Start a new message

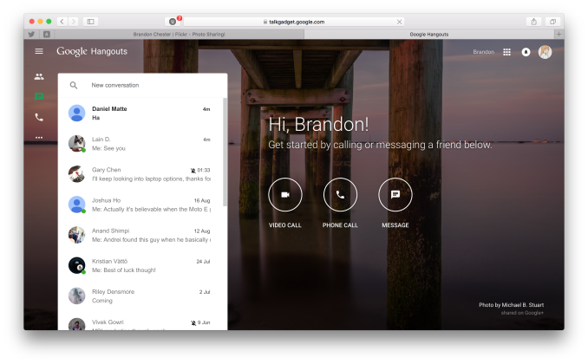point(395,194)
